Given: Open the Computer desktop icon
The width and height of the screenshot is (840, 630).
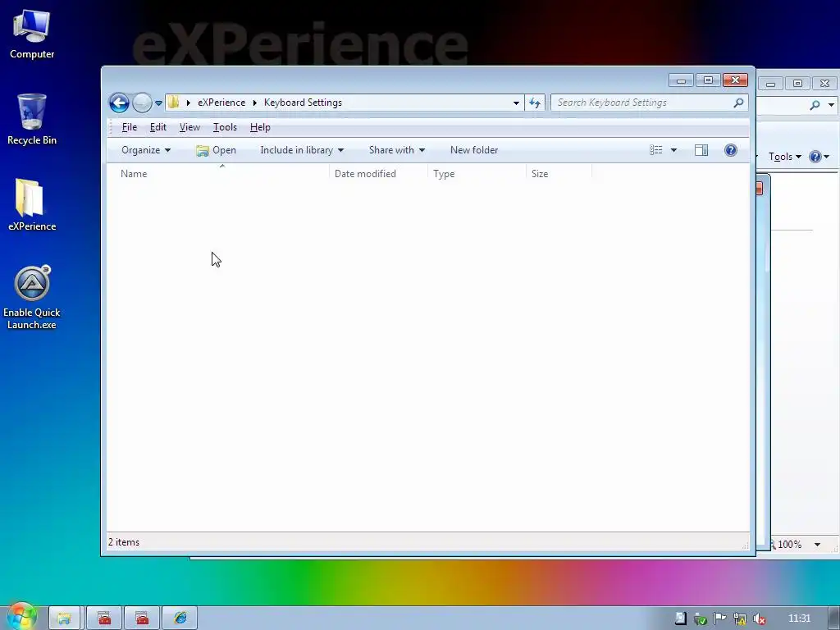Looking at the screenshot, I should pos(32,34).
